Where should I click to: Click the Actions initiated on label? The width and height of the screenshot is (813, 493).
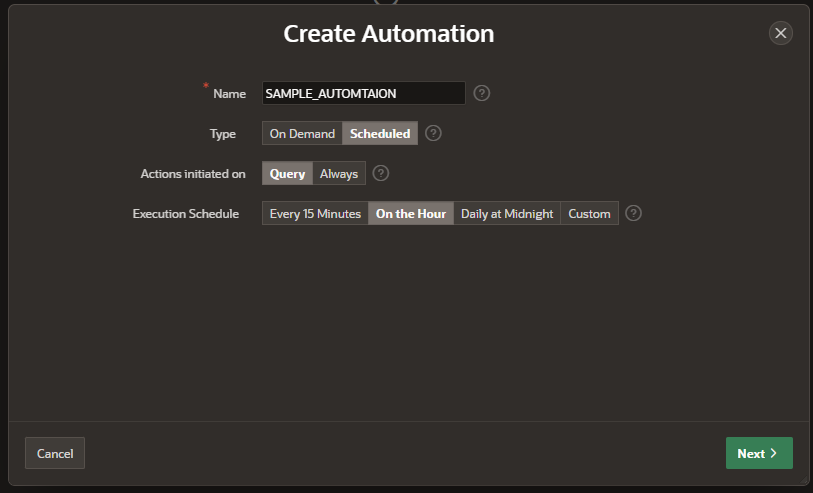193,174
